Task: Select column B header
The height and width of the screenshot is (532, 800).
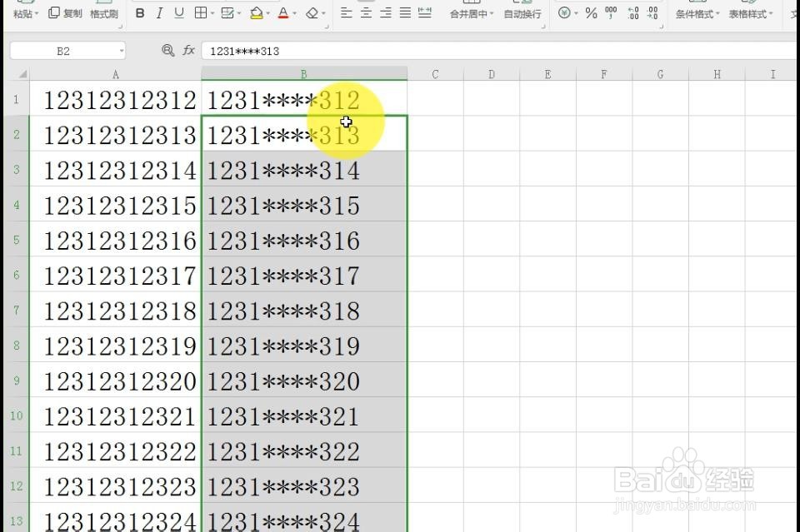Action: [x=304, y=74]
